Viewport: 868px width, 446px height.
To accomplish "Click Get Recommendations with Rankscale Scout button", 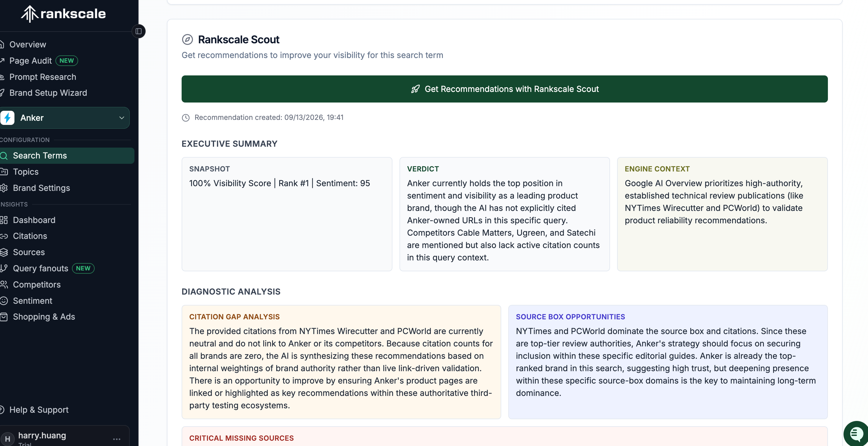I will (504, 89).
